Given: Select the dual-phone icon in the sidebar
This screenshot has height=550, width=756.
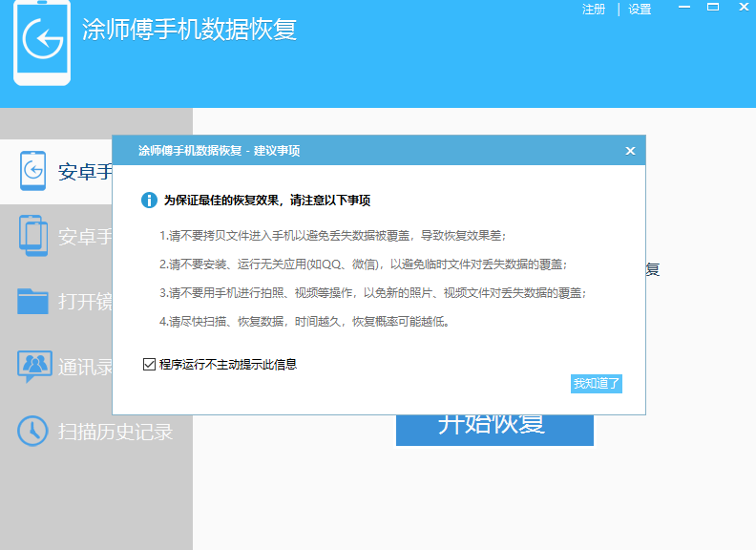Looking at the screenshot, I should 33,236.
